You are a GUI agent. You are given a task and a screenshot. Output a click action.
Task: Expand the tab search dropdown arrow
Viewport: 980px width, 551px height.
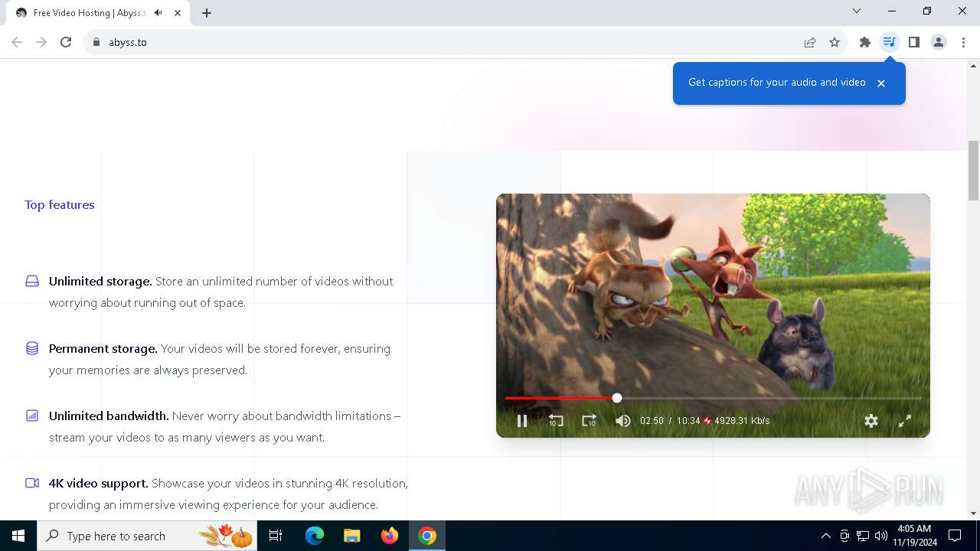pos(857,11)
